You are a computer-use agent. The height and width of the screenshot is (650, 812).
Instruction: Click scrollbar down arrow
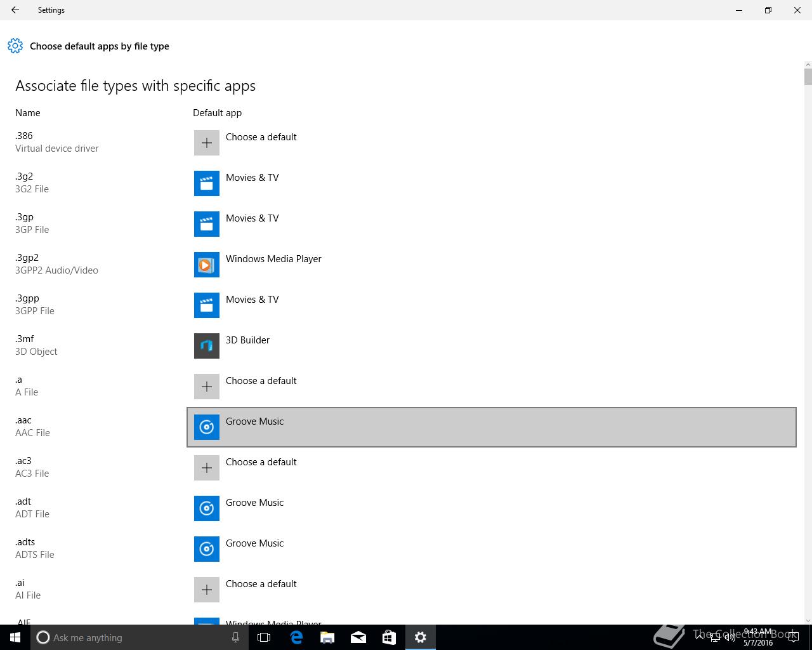click(808, 620)
